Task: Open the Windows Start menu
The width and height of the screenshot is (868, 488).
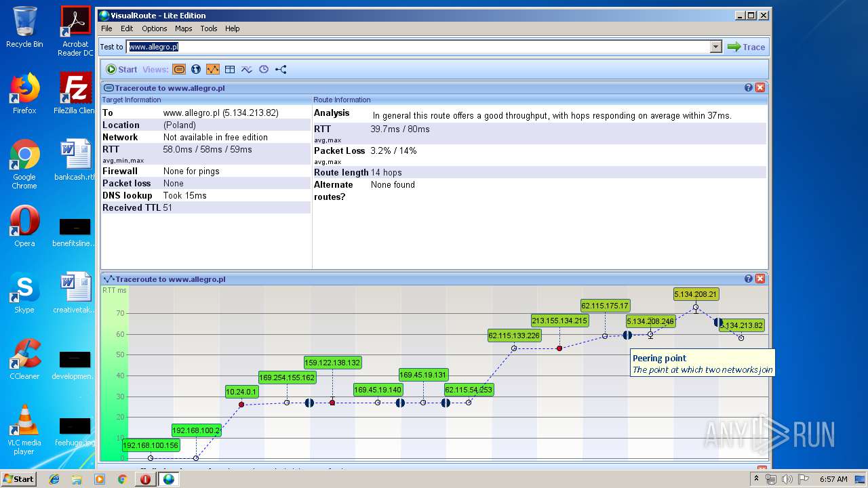Action: pos(18,479)
